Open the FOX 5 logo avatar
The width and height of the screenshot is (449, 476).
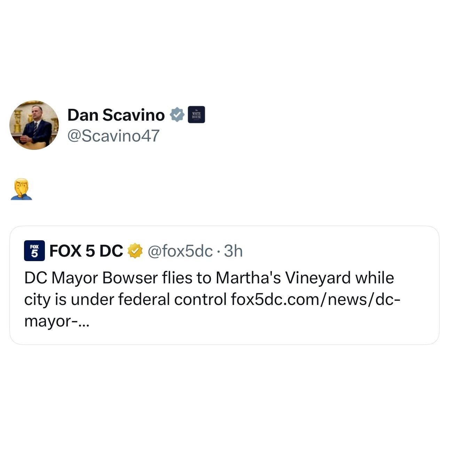coord(34,250)
